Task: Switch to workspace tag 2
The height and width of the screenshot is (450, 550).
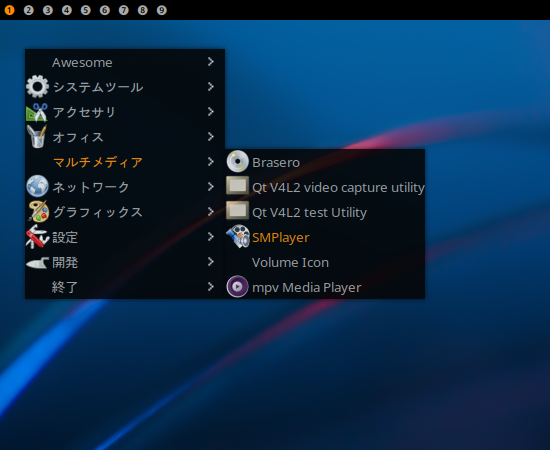Action: tap(28, 10)
